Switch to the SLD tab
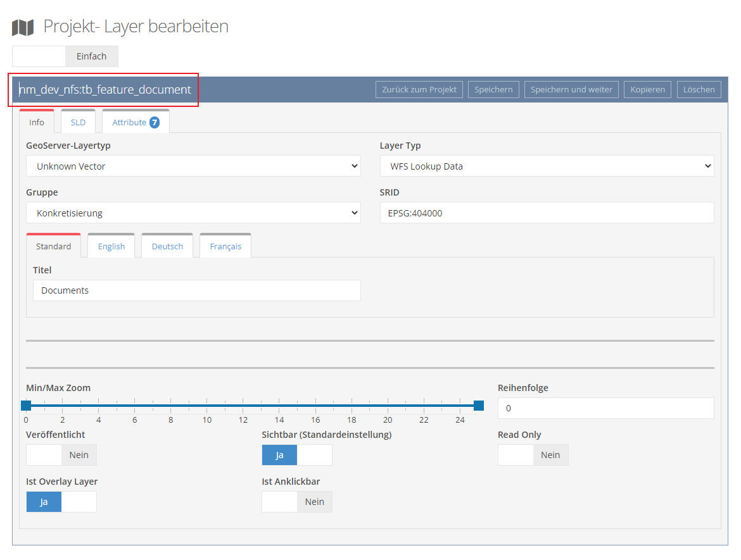 pos(78,122)
